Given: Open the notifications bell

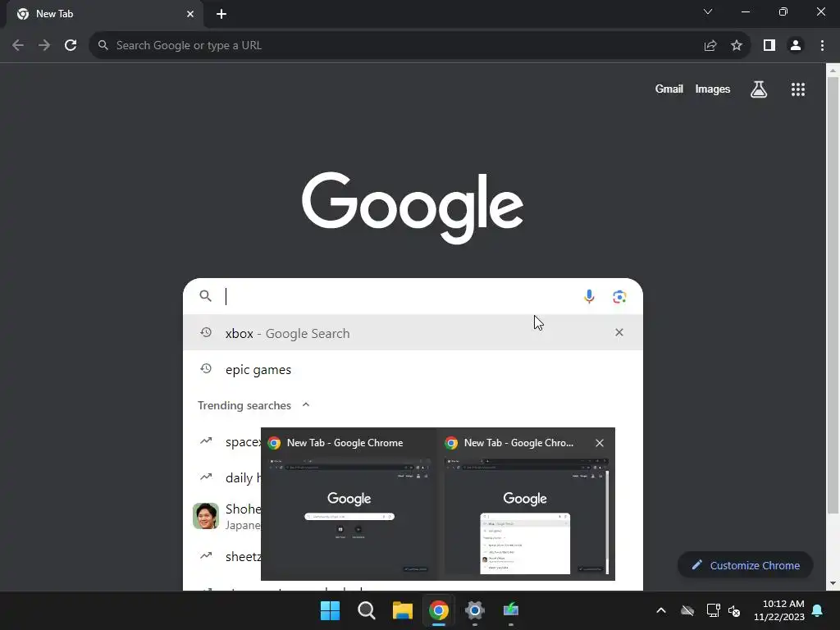Looking at the screenshot, I should (818, 610).
